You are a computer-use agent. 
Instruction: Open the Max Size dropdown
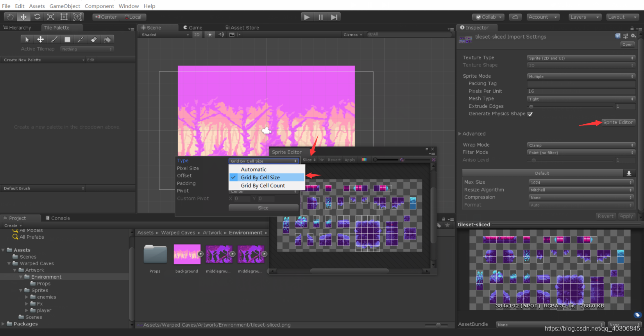(x=581, y=182)
